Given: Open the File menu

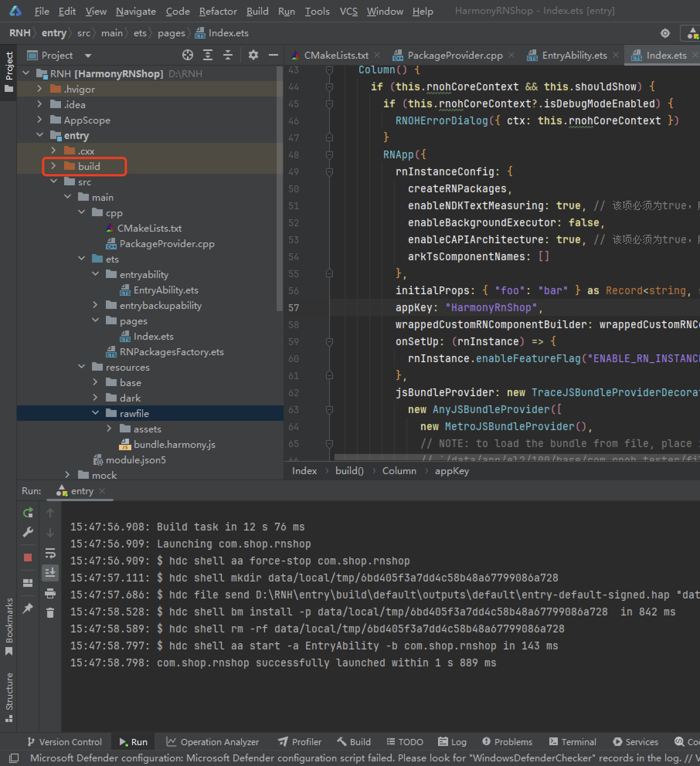Looking at the screenshot, I should tap(42, 12).
